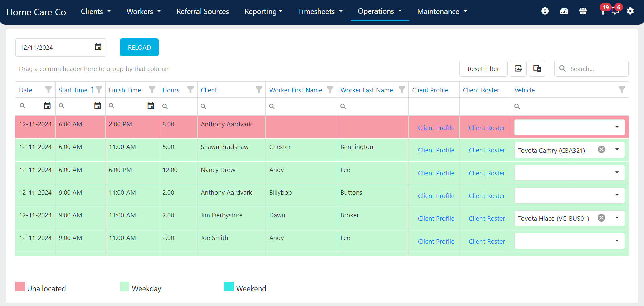The height and width of the screenshot is (306, 644).
Task: Select the Chester first name cell
Action: [301, 150]
